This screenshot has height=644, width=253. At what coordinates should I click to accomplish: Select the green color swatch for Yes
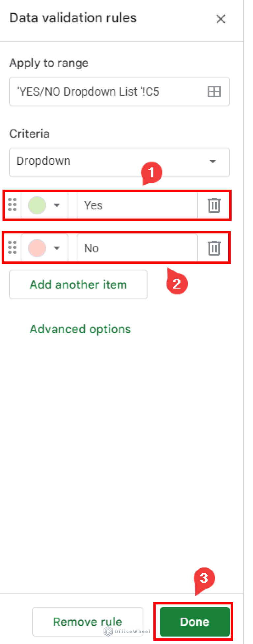[37, 205]
